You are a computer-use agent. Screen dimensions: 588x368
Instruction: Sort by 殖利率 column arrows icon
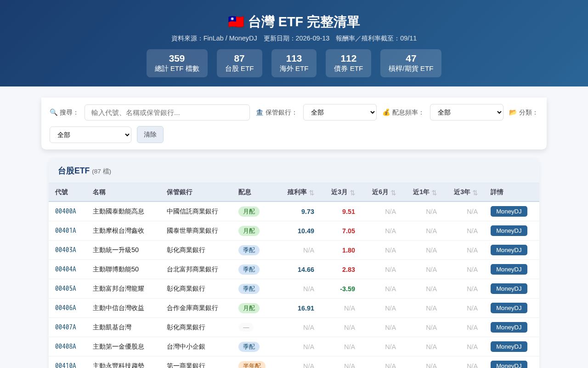tap(311, 192)
